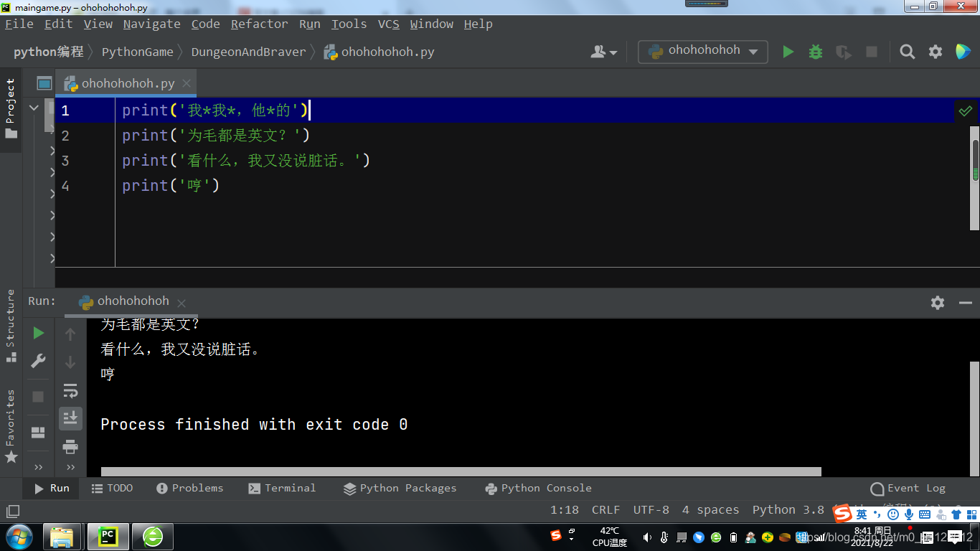Show more Run toolbar actions left chevrons

click(x=39, y=467)
